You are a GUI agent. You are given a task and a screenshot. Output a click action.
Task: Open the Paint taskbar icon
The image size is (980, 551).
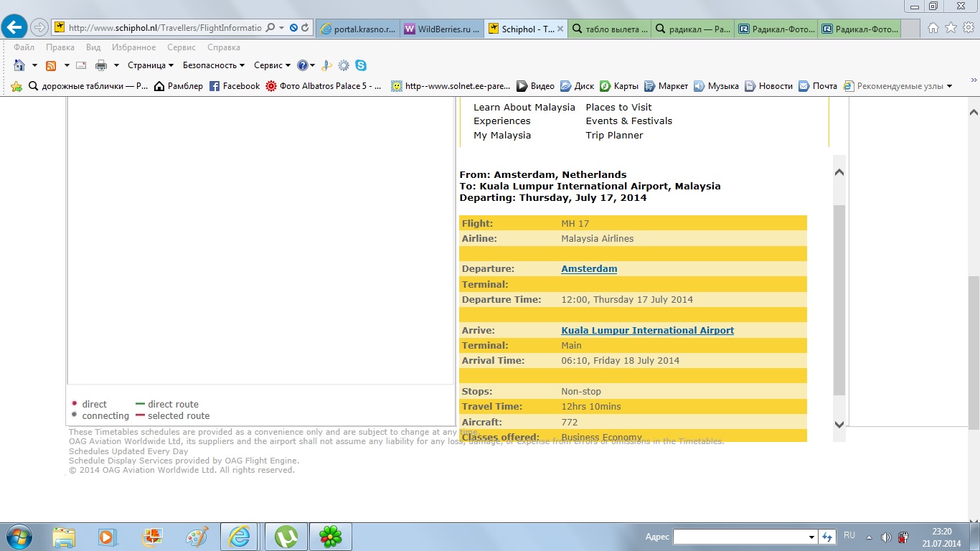(197, 537)
